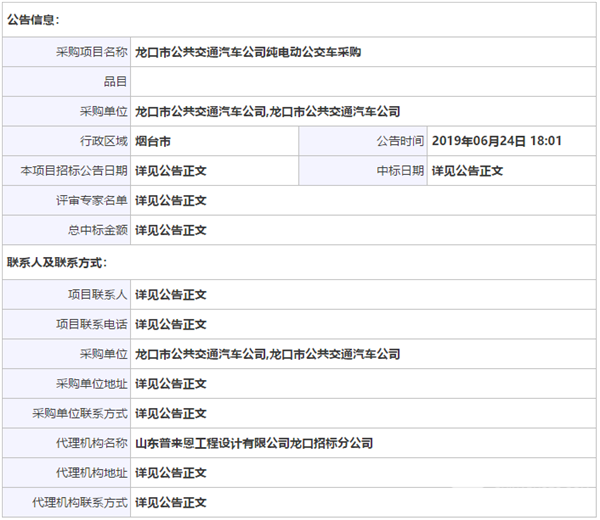The image size is (600, 520).
Task: Click the project name value about electric bus procurement
Action: [247, 51]
